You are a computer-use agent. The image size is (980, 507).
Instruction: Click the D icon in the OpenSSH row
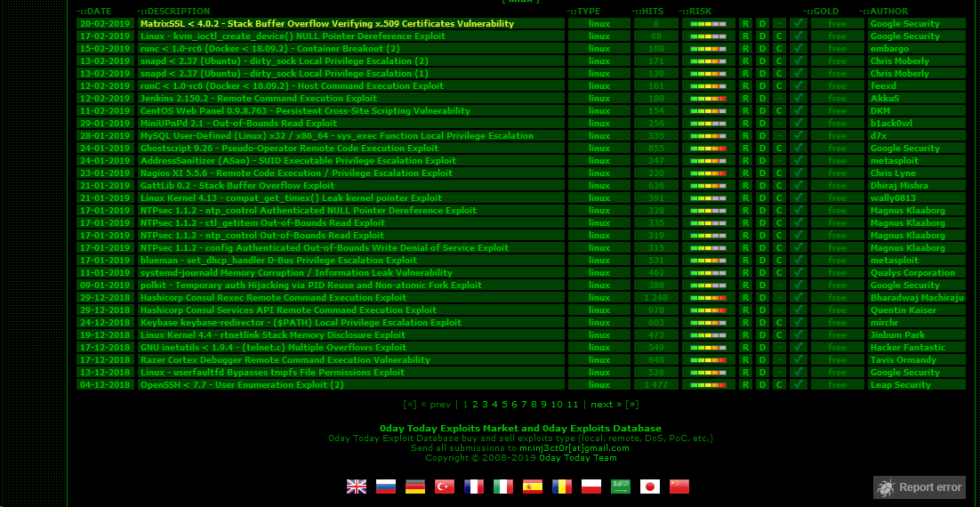coord(762,385)
